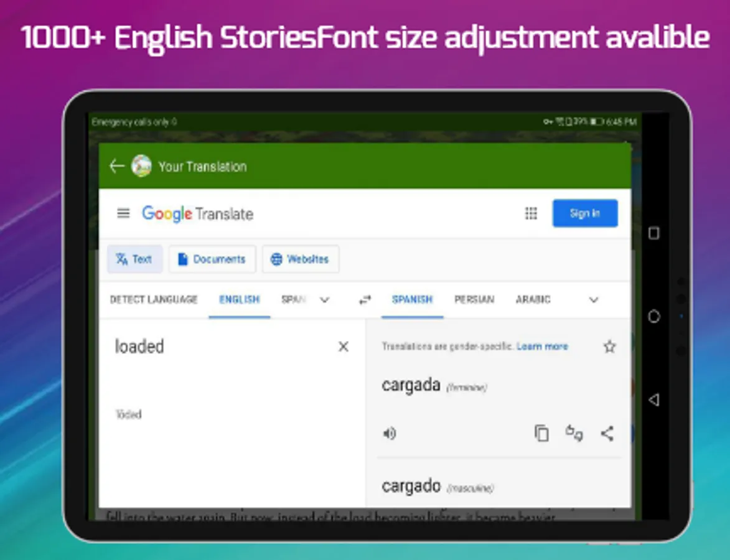Click the Google Translate logo
Image resolution: width=730 pixels, height=560 pixels.
coord(197,213)
